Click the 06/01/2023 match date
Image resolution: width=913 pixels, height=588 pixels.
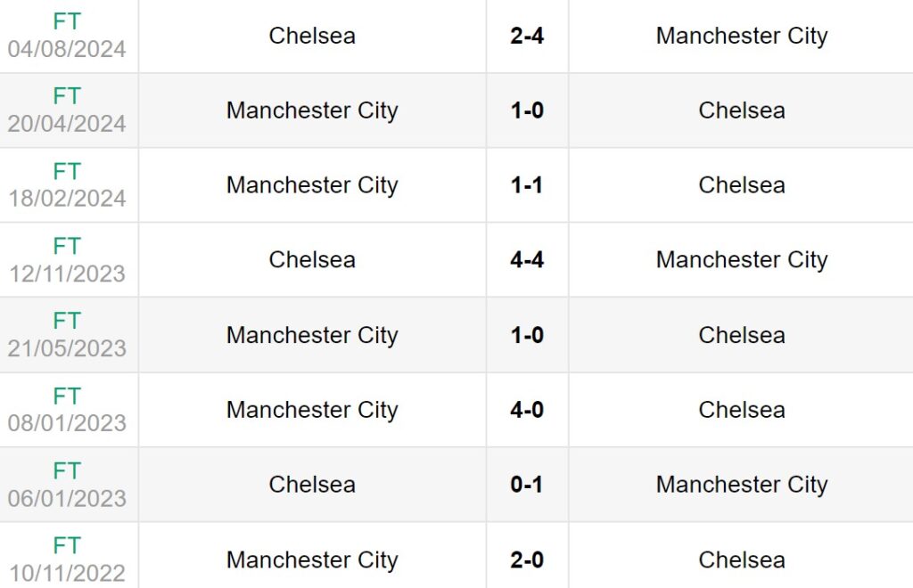(67, 497)
